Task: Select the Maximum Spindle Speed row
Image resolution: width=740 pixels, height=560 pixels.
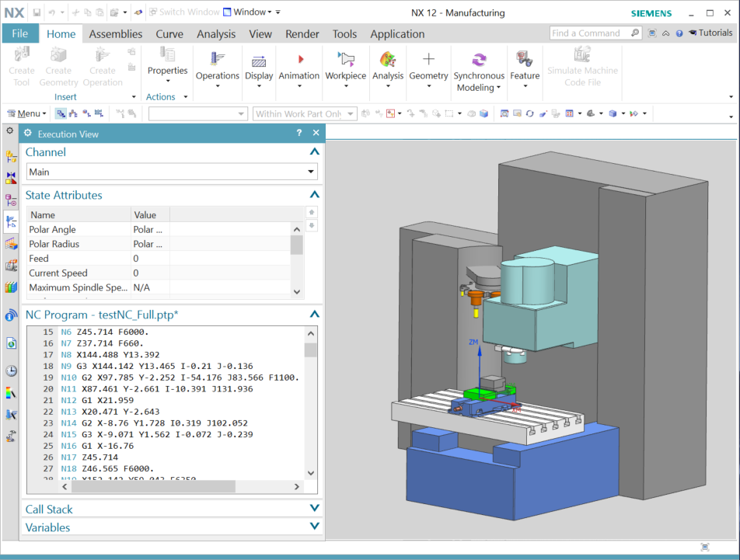Action: (x=158, y=287)
